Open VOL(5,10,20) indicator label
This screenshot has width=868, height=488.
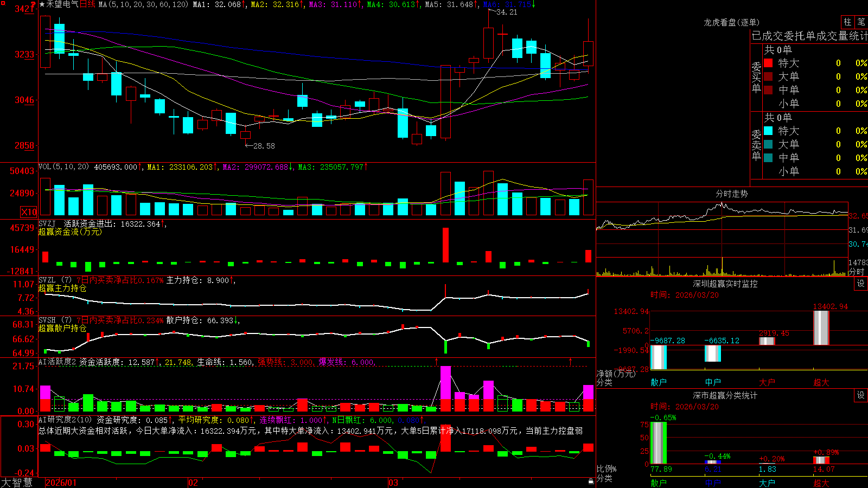63,167
